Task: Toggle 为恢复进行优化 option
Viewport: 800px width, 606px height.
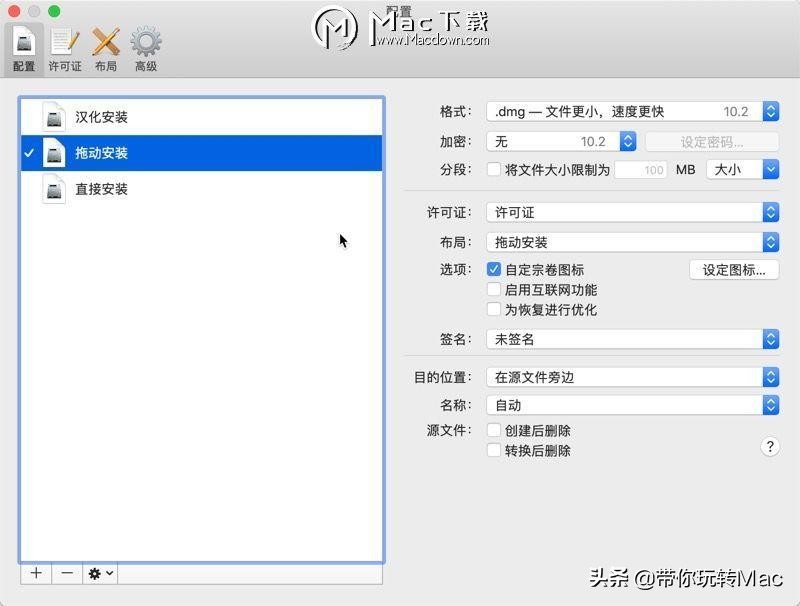Action: pyautogui.click(x=494, y=309)
